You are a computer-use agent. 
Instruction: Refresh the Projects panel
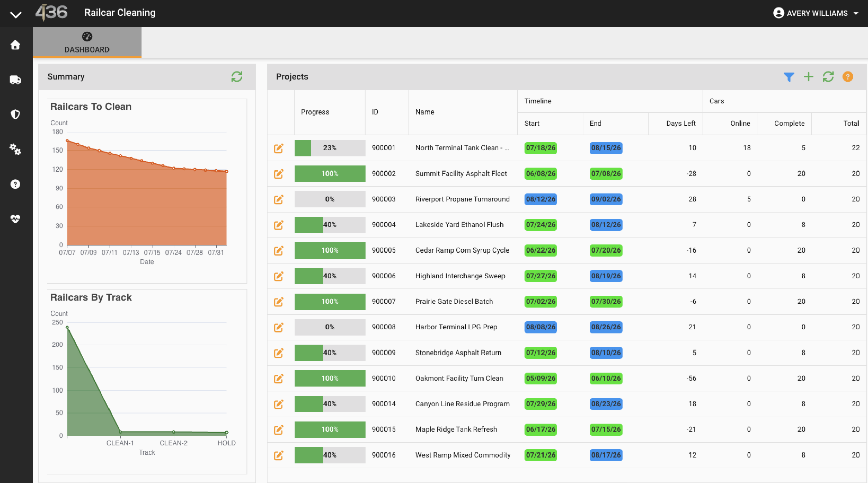tap(828, 77)
